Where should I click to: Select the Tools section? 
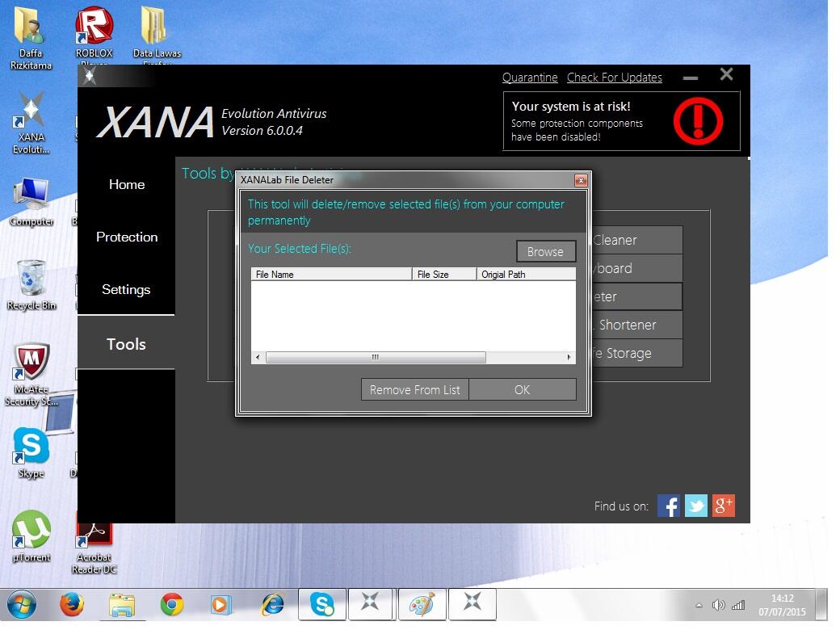click(x=127, y=344)
